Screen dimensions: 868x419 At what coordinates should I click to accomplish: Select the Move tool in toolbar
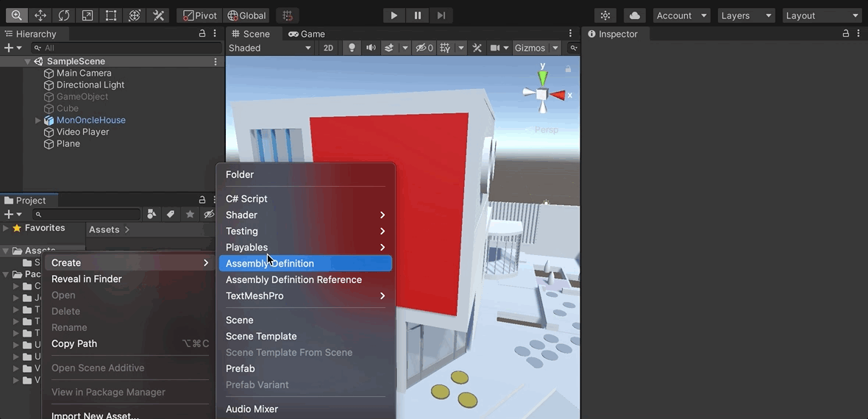(40, 15)
